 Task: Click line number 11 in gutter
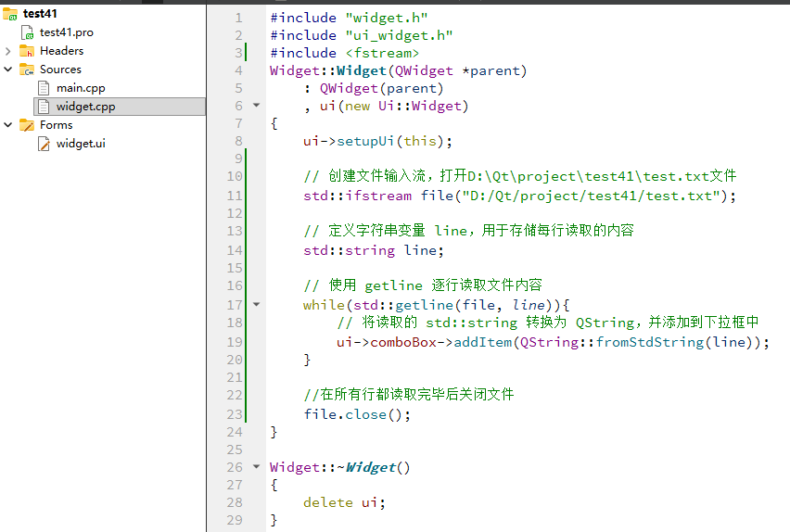click(235, 196)
